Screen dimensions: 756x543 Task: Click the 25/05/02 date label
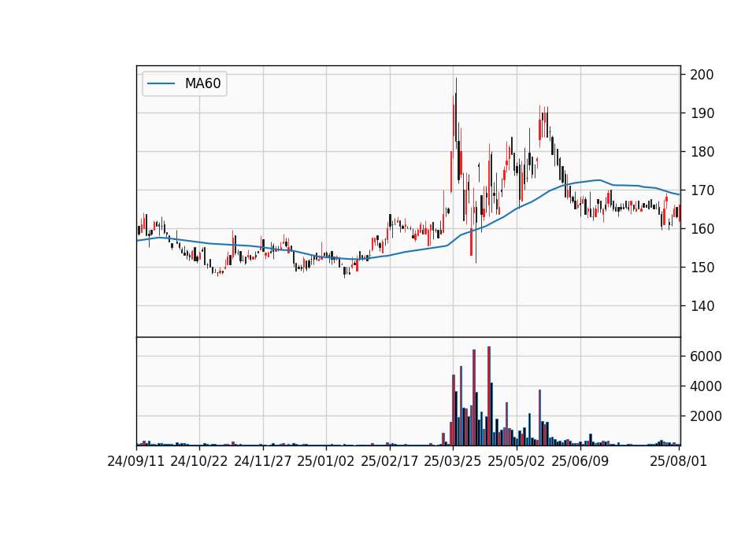(517, 461)
